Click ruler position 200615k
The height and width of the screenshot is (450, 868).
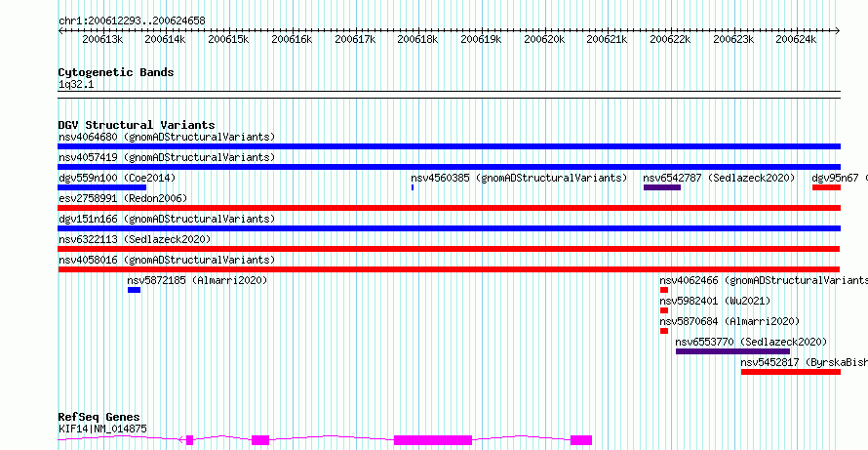[228, 39]
